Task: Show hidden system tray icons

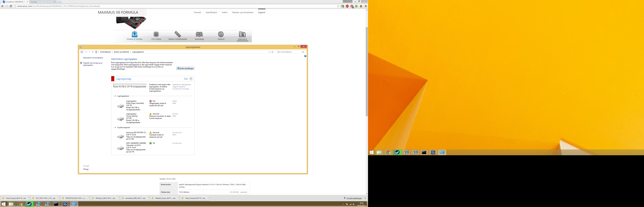Action: tap(343, 204)
